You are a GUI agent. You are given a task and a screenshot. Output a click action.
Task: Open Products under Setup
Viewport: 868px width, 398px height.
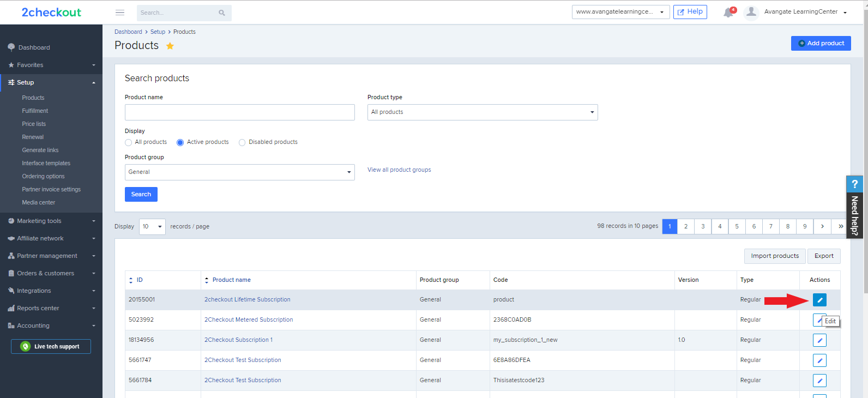(33, 98)
